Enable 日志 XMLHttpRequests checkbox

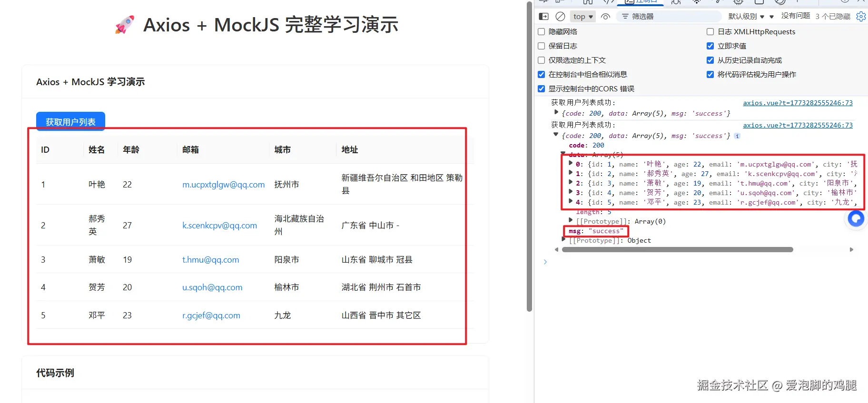pos(710,32)
